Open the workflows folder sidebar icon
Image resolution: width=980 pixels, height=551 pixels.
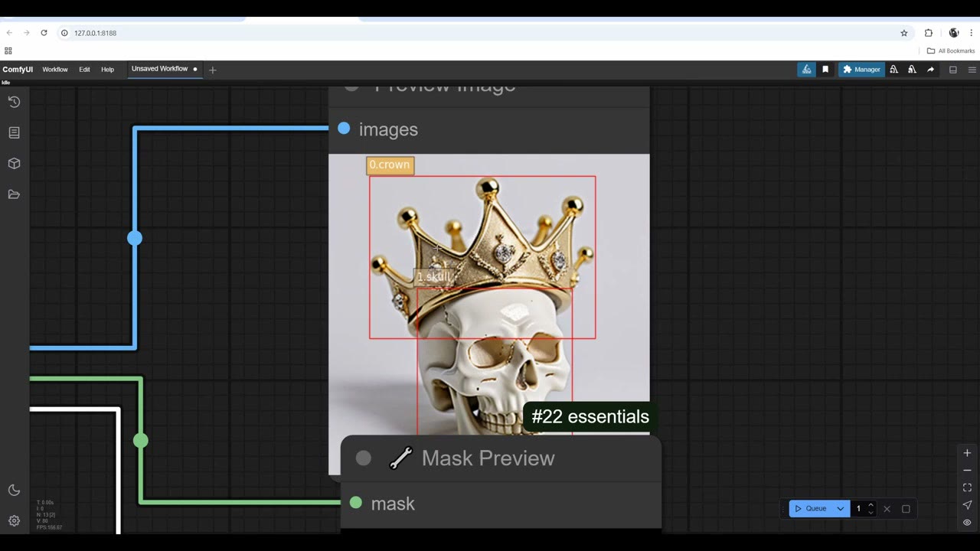(x=14, y=194)
